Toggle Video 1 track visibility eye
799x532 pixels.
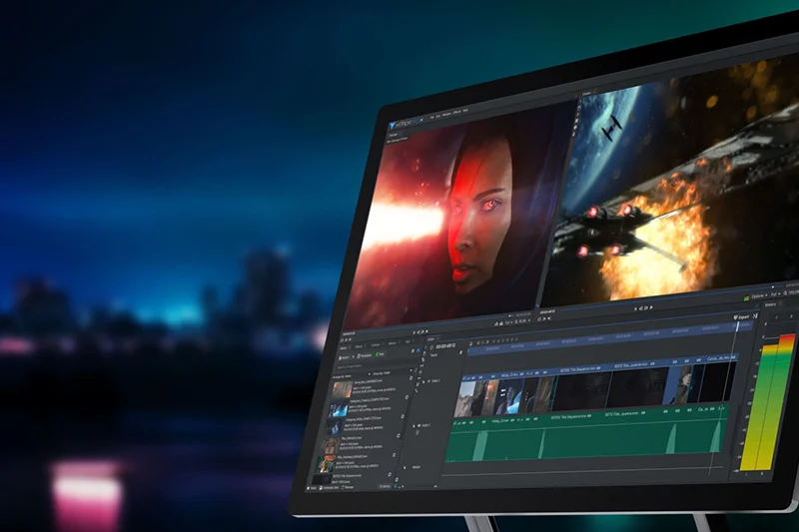click(x=428, y=381)
